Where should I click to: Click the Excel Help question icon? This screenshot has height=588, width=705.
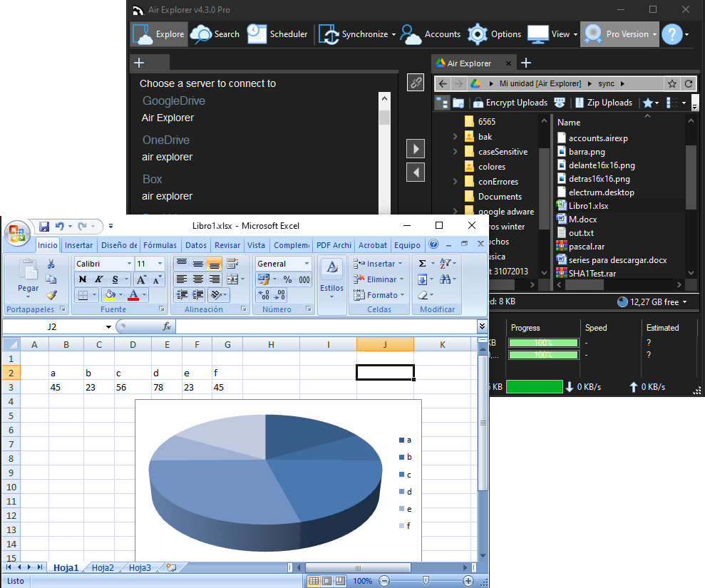pyautogui.click(x=433, y=244)
